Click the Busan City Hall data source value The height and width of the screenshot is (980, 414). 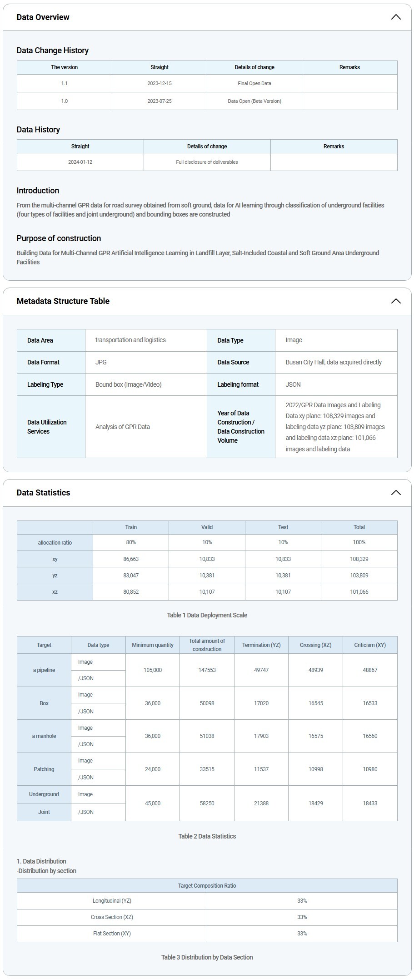334,363
